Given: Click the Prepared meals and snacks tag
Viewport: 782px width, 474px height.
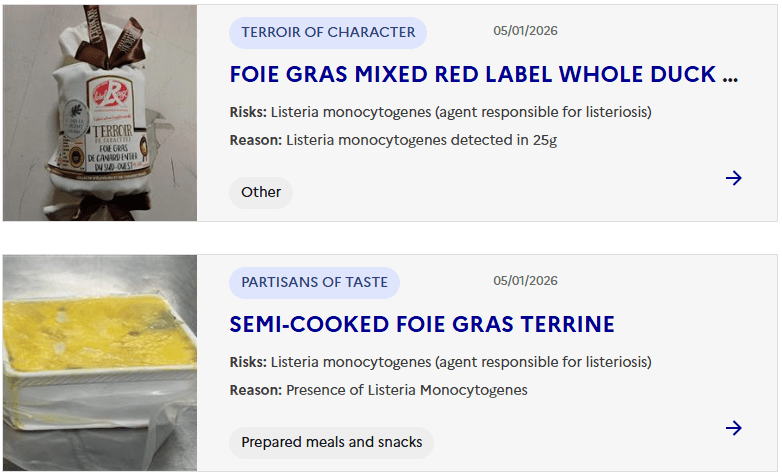Looking at the screenshot, I should click(332, 442).
